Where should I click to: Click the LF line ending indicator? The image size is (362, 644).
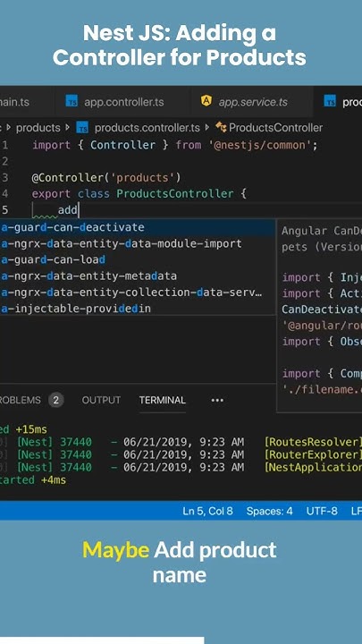point(356,511)
